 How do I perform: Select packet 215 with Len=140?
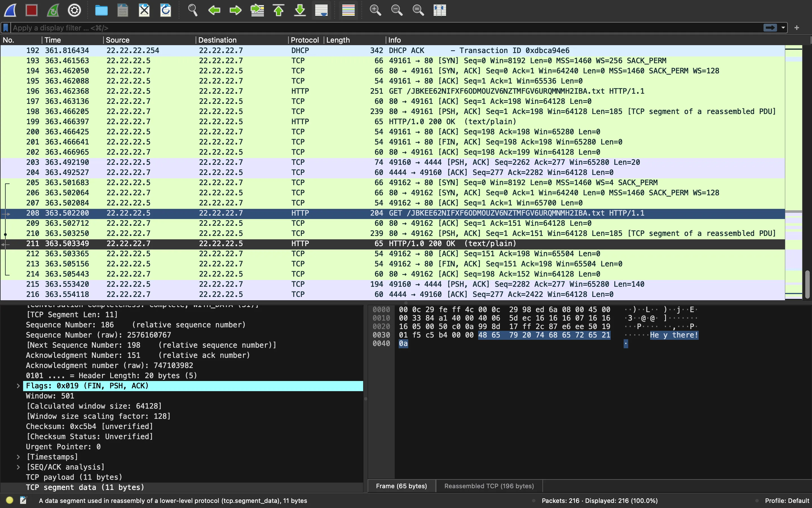click(x=392, y=284)
